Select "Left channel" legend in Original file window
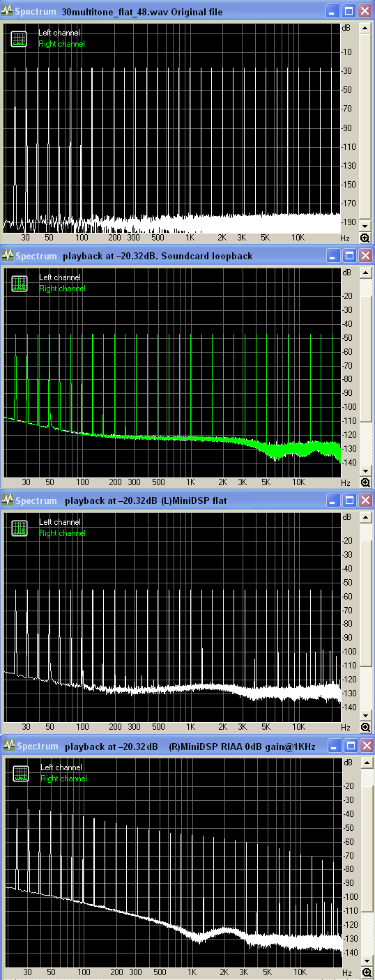 click(x=59, y=33)
